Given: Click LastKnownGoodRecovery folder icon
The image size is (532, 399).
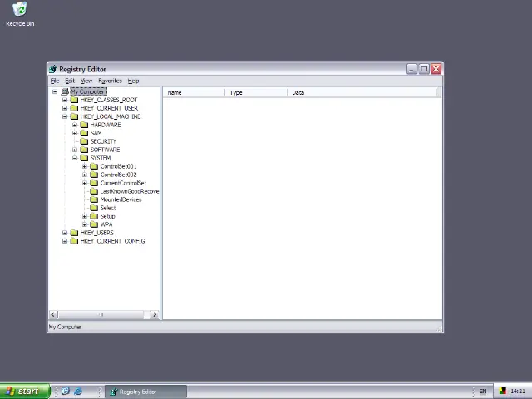Looking at the screenshot, I should tap(94, 191).
